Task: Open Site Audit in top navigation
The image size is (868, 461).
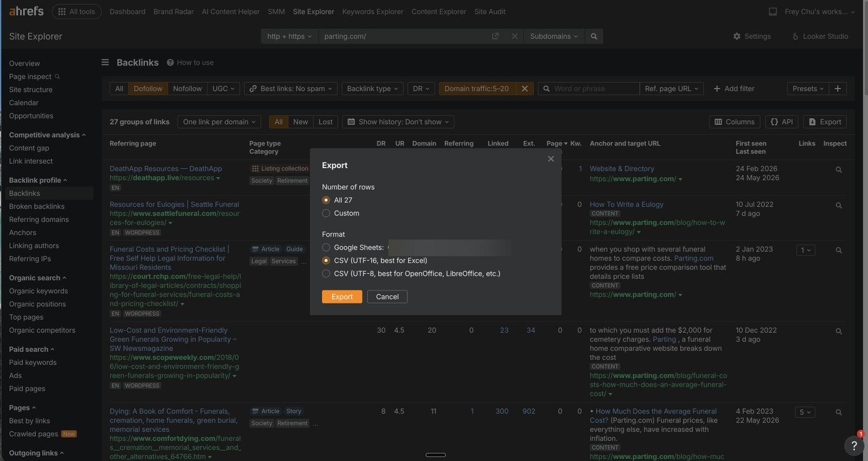Action: point(490,11)
